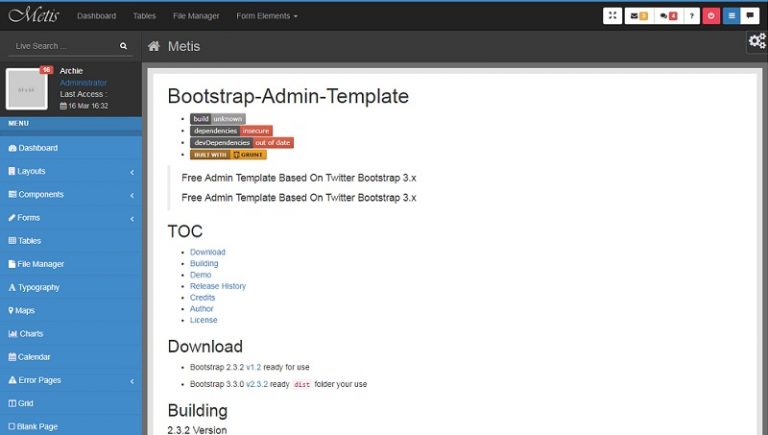This screenshot has width=768, height=435.
Task: Follow the Credits TOC link
Action: pos(202,297)
